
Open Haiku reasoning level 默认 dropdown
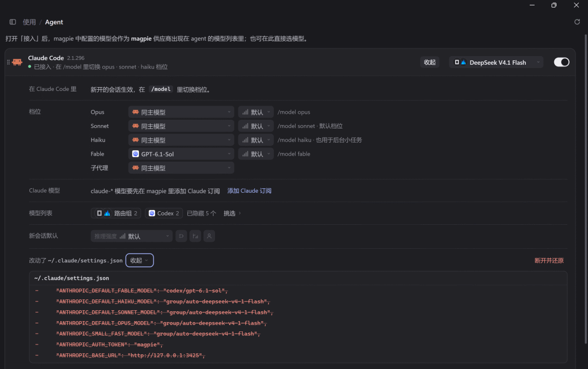pyautogui.click(x=256, y=140)
